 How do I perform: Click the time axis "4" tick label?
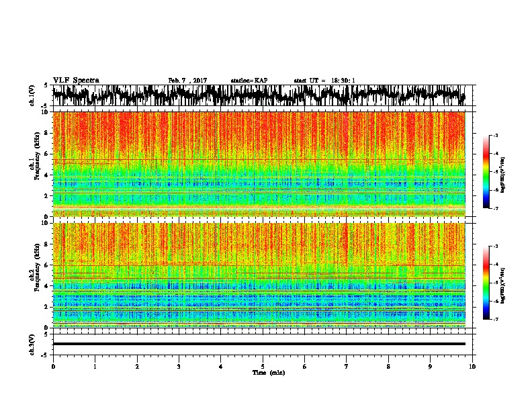(221, 367)
